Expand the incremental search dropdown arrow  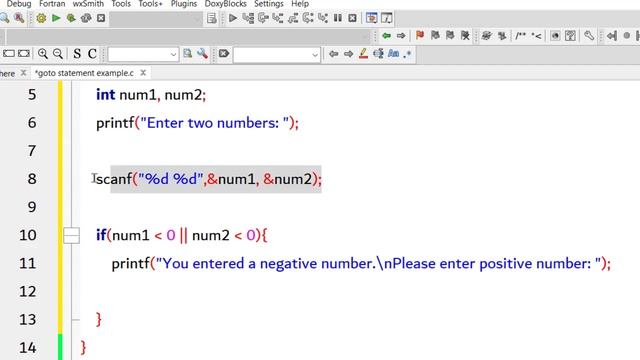(315, 55)
